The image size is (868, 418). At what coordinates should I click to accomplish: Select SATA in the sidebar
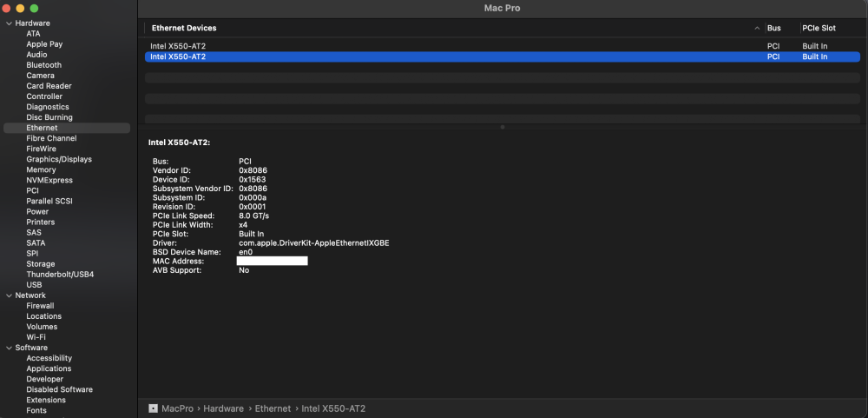click(x=36, y=242)
